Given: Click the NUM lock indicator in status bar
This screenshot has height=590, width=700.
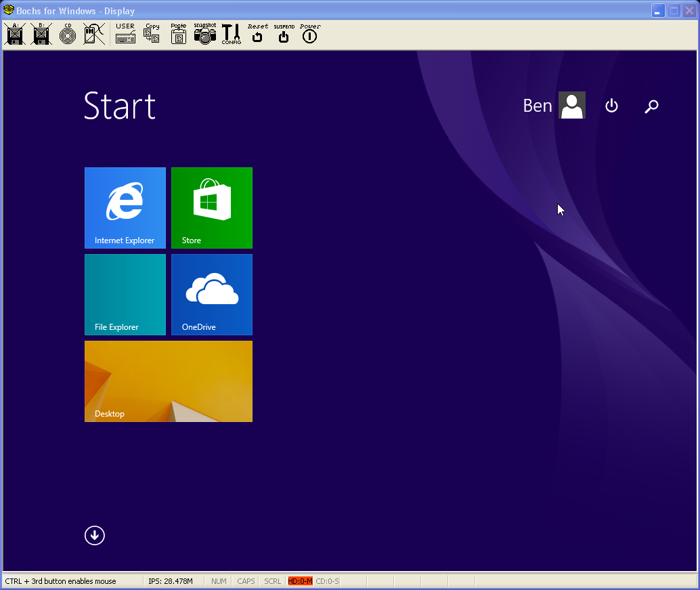Looking at the screenshot, I should tap(219, 581).
